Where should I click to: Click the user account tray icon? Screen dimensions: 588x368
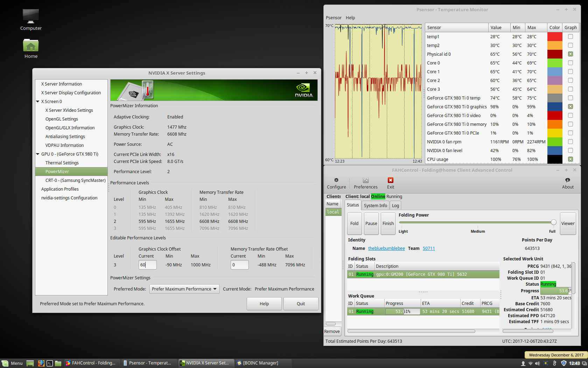[523, 363]
